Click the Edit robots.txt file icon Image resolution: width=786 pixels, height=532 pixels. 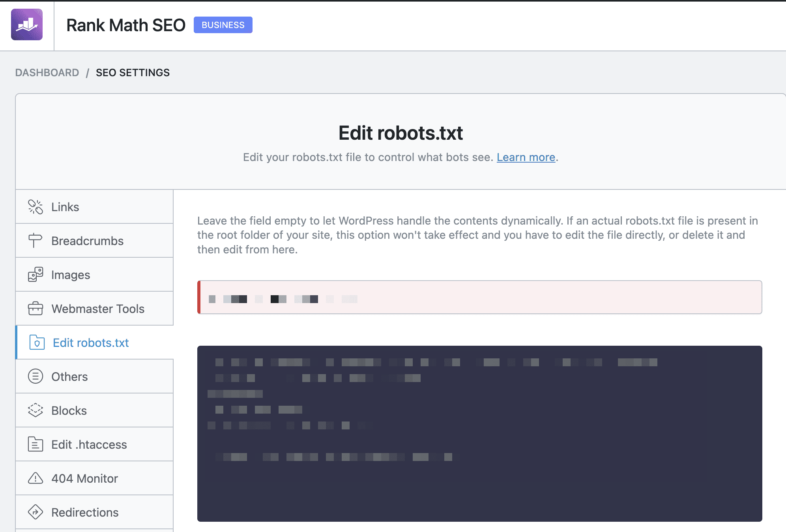(37, 343)
